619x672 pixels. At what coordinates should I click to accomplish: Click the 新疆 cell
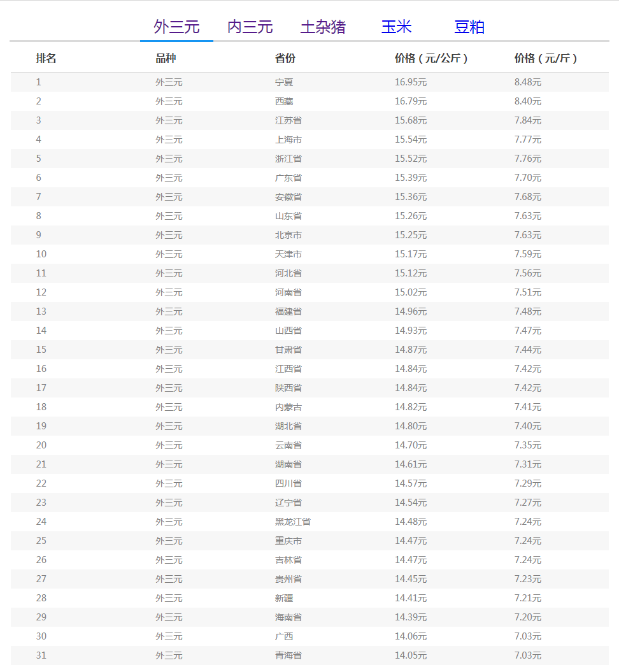pos(284,598)
